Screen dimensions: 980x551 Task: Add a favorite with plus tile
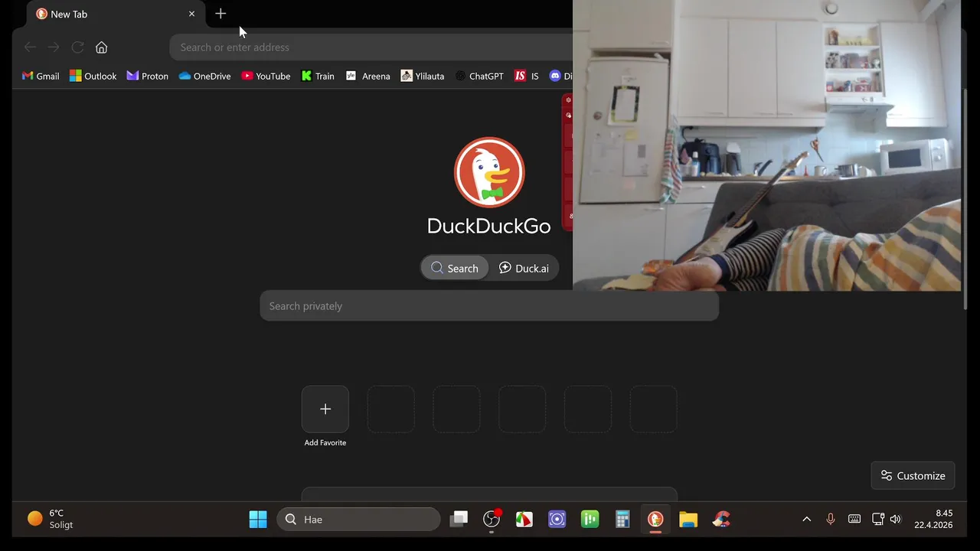tap(325, 409)
